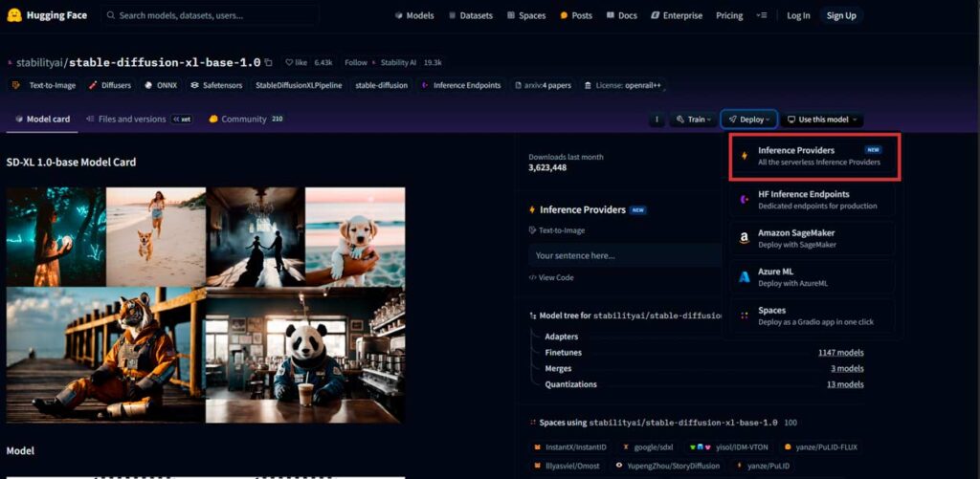
Task: Click the search magnifier icon
Action: 111,15
